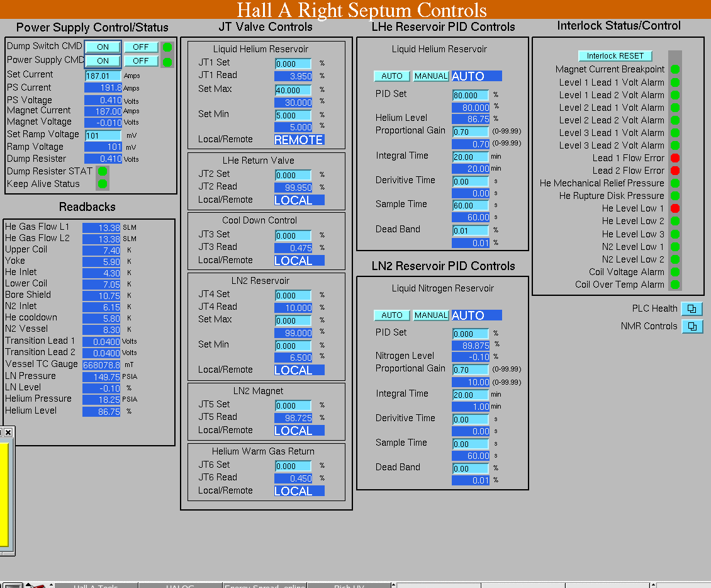711x588 pixels.
Task: Open the NMR Controls related display
Action: point(692,326)
